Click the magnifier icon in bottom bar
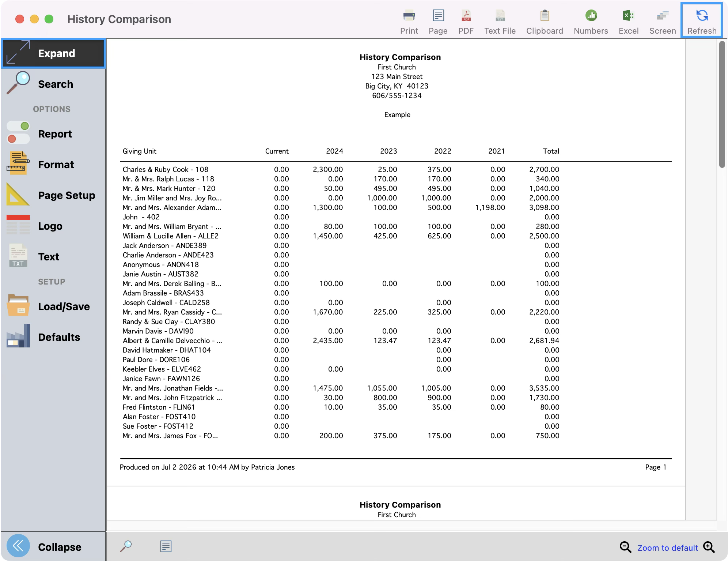This screenshot has height=561, width=728. [x=126, y=546]
